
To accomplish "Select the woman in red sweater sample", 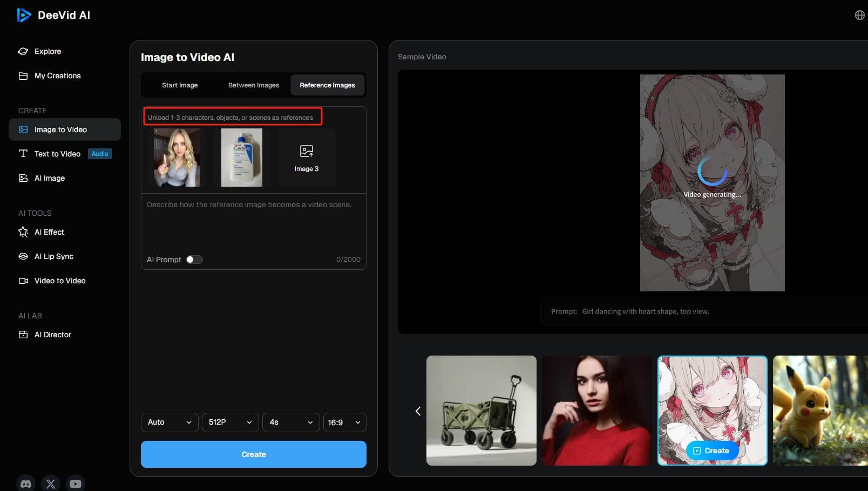I will click(597, 411).
